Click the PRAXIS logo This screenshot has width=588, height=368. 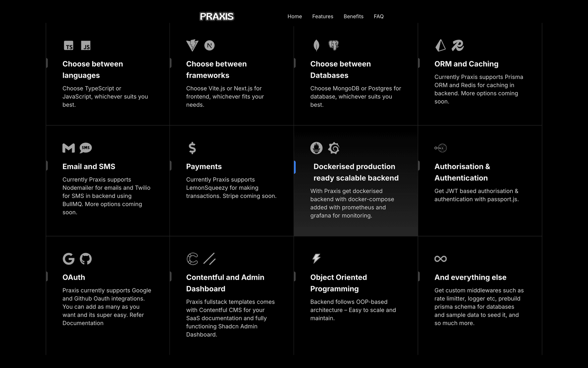[x=217, y=16]
